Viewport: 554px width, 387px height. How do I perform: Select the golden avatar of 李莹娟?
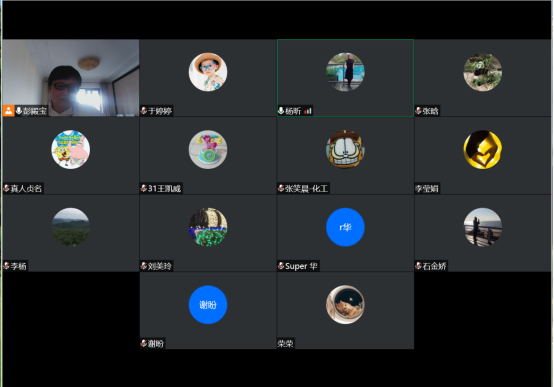483,149
